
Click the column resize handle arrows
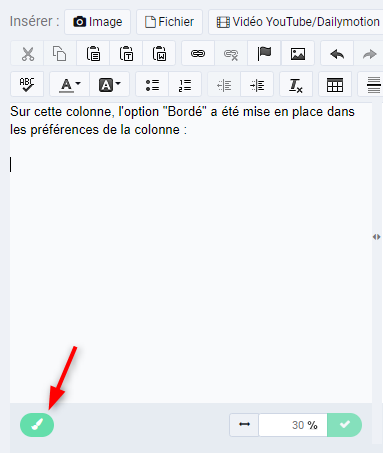pyautogui.click(x=377, y=237)
